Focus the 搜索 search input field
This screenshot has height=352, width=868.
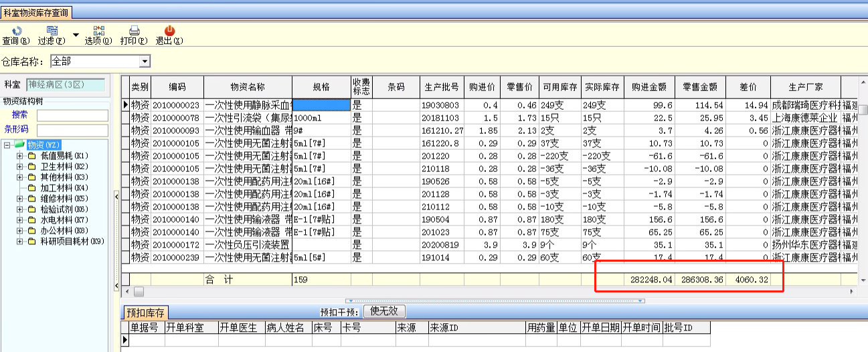click(x=72, y=116)
